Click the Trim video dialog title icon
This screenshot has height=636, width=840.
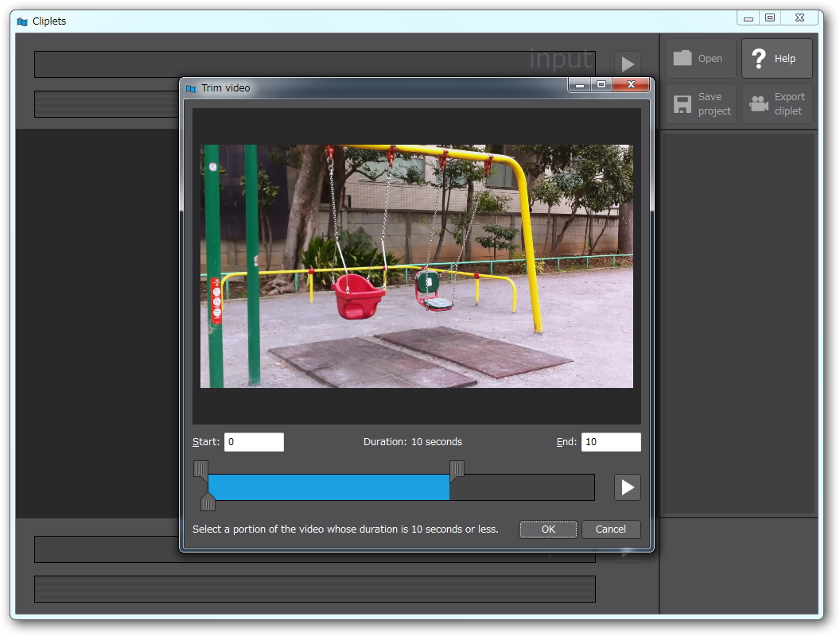[191, 88]
